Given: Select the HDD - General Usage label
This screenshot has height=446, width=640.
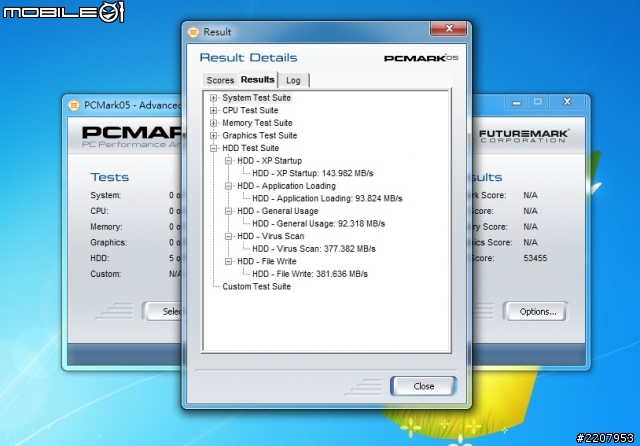Looking at the screenshot, I should [x=278, y=211].
